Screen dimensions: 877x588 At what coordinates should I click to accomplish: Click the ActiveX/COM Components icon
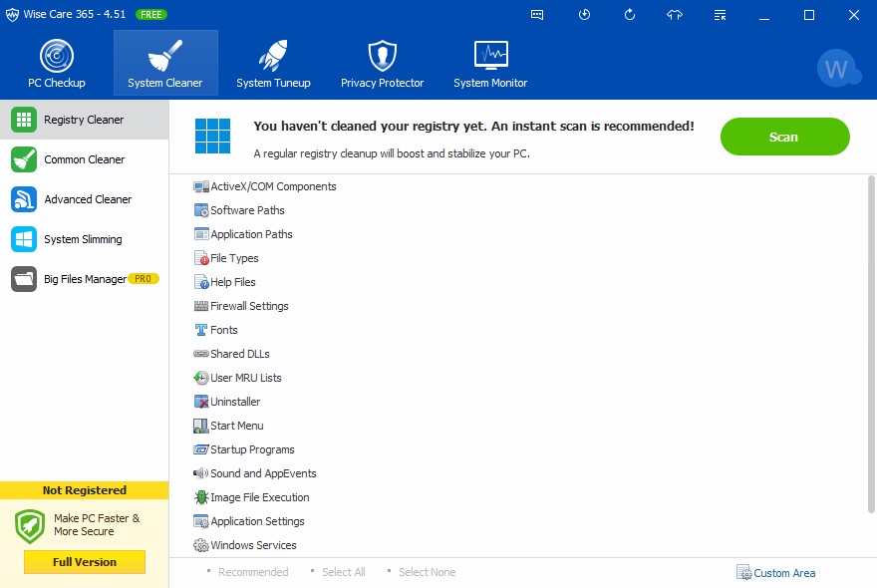(x=200, y=186)
